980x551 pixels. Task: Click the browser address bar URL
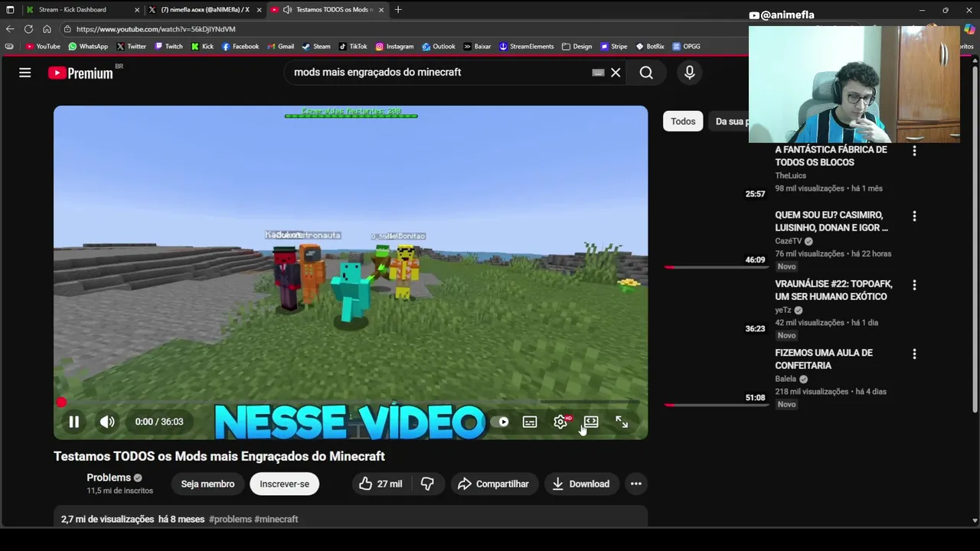tap(155, 29)
